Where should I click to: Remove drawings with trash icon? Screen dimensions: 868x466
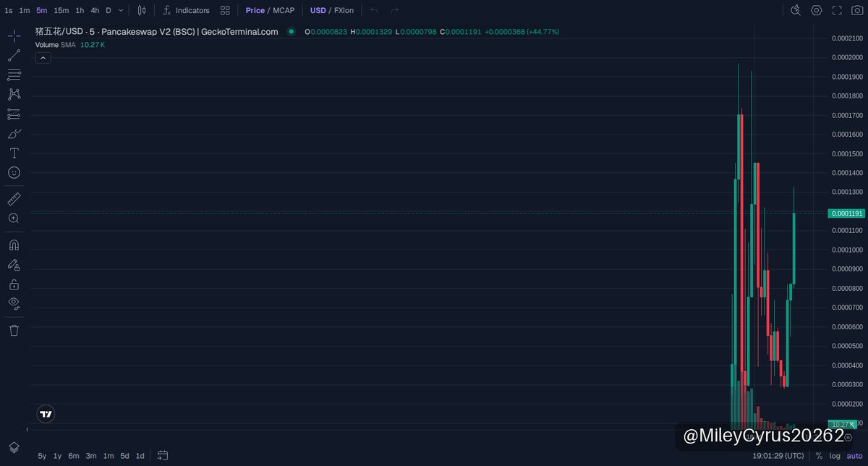[14, 330]
